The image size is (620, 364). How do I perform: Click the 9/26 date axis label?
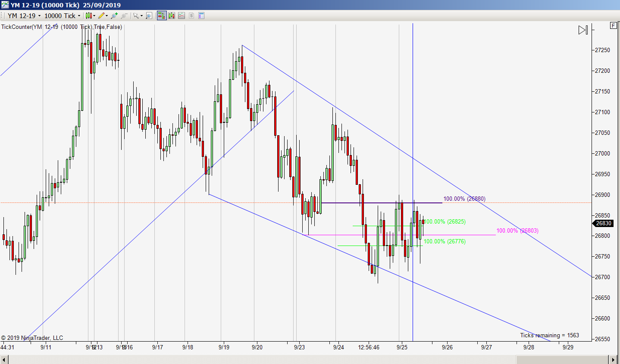click(447, 347)
